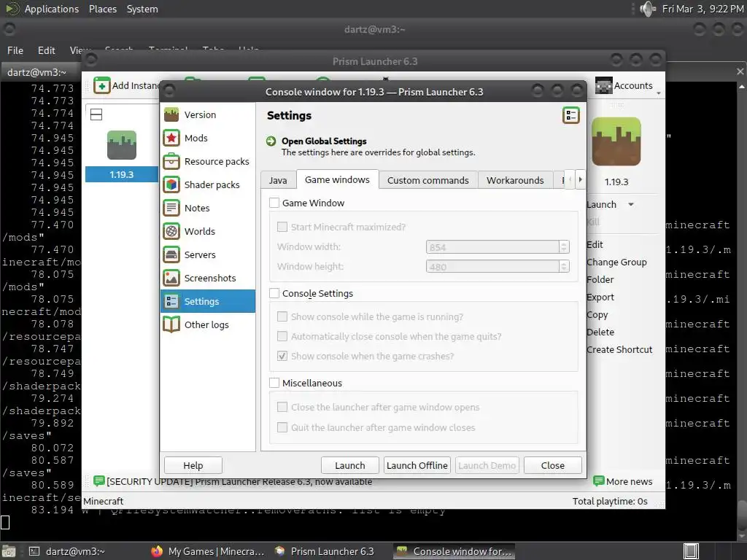Toggle Show console while game is running
Image resolution: width=747 pixels, height=560 pixels.
click(x=282, y=316)
